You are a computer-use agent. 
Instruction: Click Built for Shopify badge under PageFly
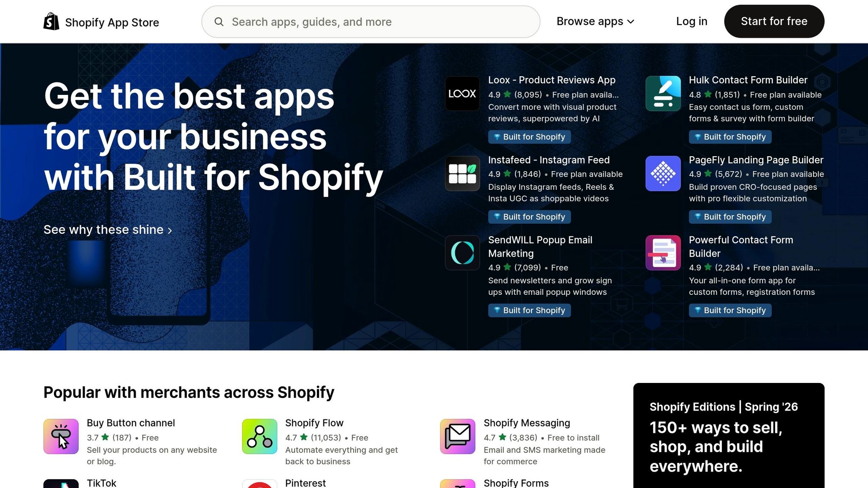[730, 217]
